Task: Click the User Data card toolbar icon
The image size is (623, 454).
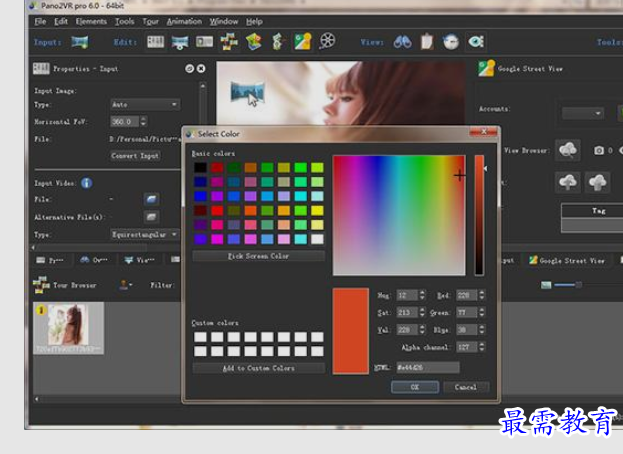Action: point(204,41)
